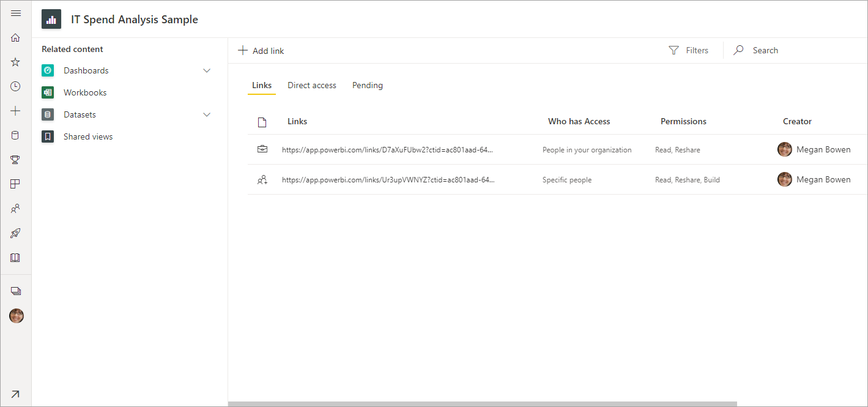
Task: Click the 'Read, Reshare, Build' permissions cell
Action: (x=688, y=180)
